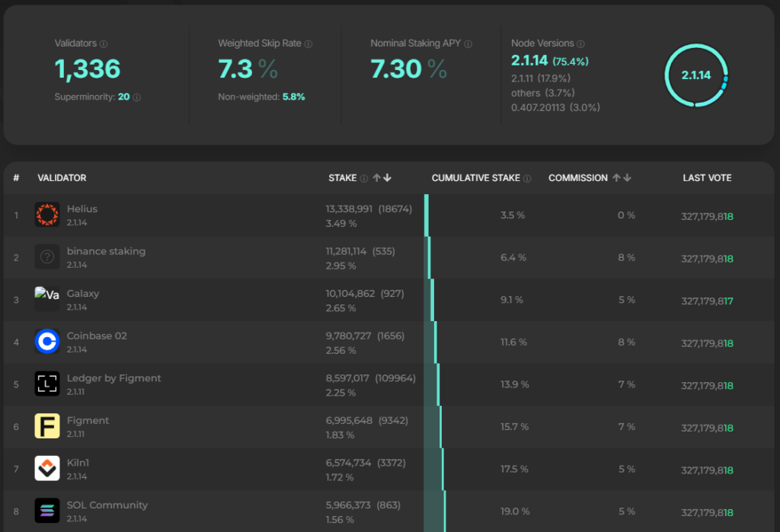780x532 pixels.
Task: Click Coinbase 02 cumulative stake 11.6 %
Action: 513,342
